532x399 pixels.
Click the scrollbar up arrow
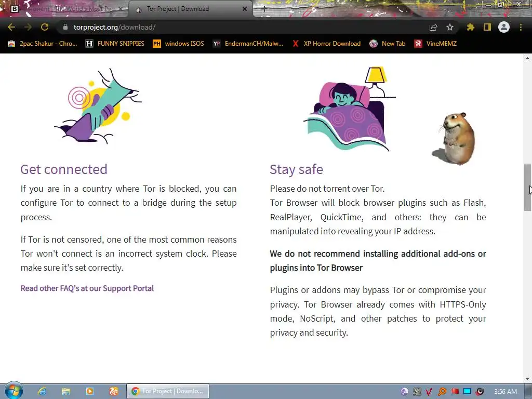tap(527, 58)
